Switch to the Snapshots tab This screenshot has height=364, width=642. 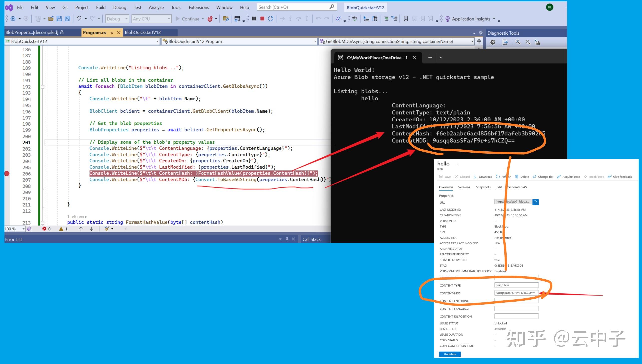(483, 187)
